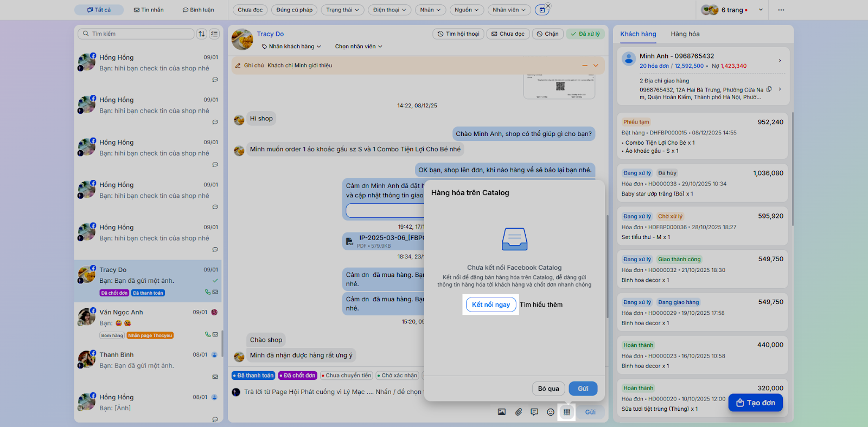Click the mail icon in Thanh Bình row
868x427 pixels.
coord(215,377)
